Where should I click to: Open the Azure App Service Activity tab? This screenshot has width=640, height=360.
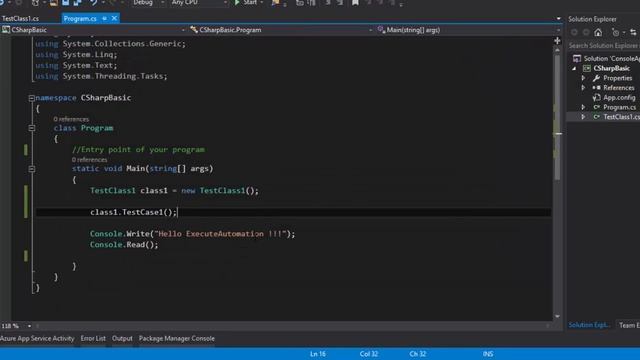[37, 338]
